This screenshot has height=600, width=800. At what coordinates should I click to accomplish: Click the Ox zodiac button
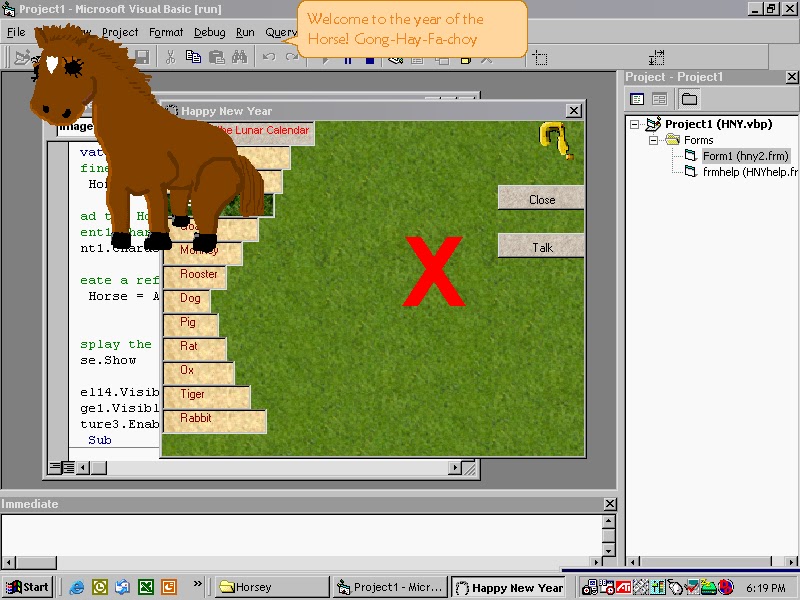199,373
